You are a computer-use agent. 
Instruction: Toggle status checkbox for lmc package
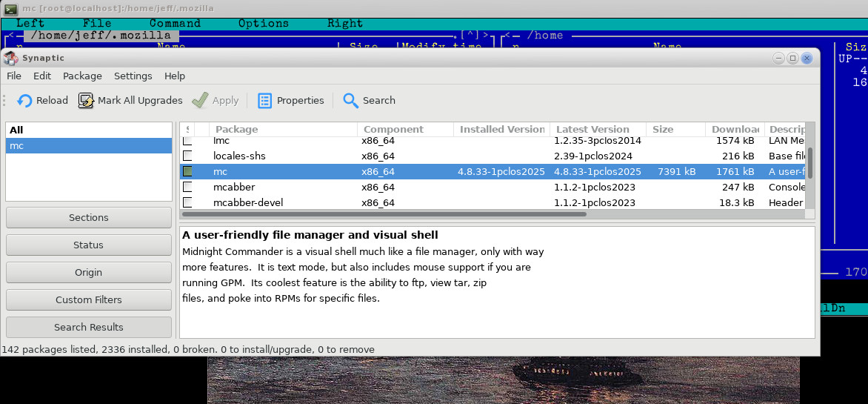[187, 141]
